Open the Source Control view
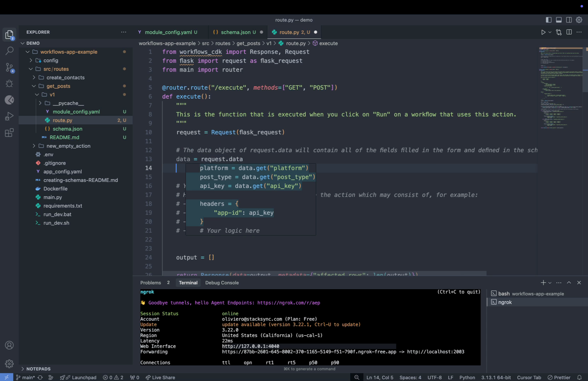 (x=9, y=68)
